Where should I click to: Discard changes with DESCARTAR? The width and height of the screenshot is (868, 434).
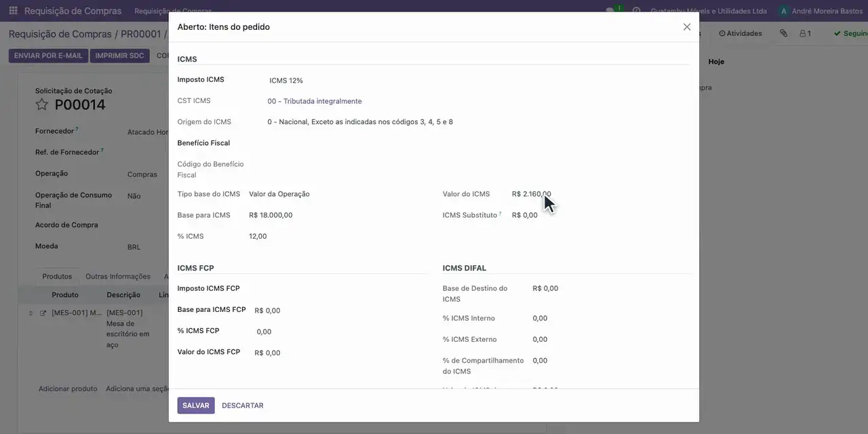point(243,406)
